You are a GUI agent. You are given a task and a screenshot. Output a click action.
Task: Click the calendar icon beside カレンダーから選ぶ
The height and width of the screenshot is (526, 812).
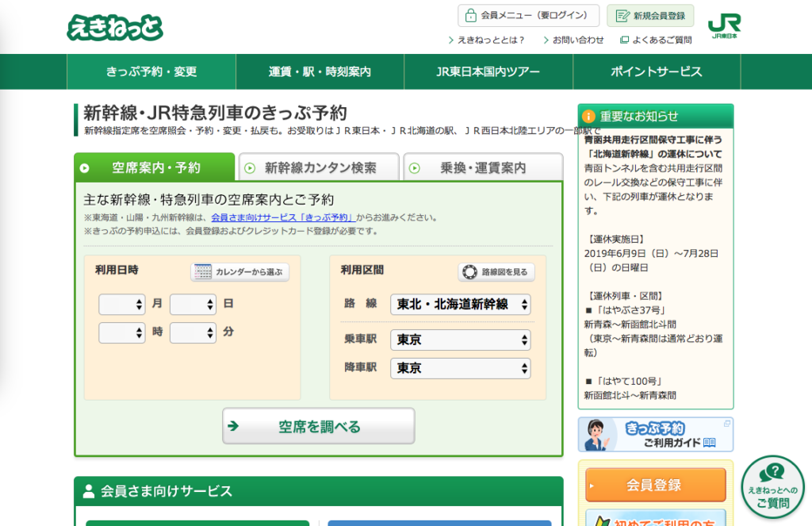click(x=202, y=271)
